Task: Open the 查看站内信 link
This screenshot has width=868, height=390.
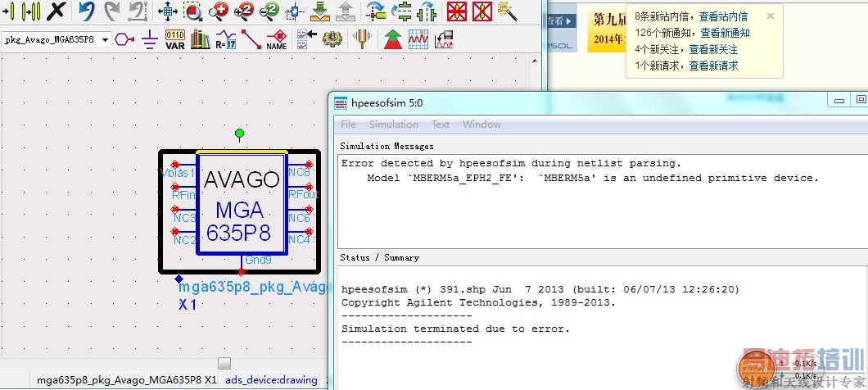Action: click(x=723, y=16)
